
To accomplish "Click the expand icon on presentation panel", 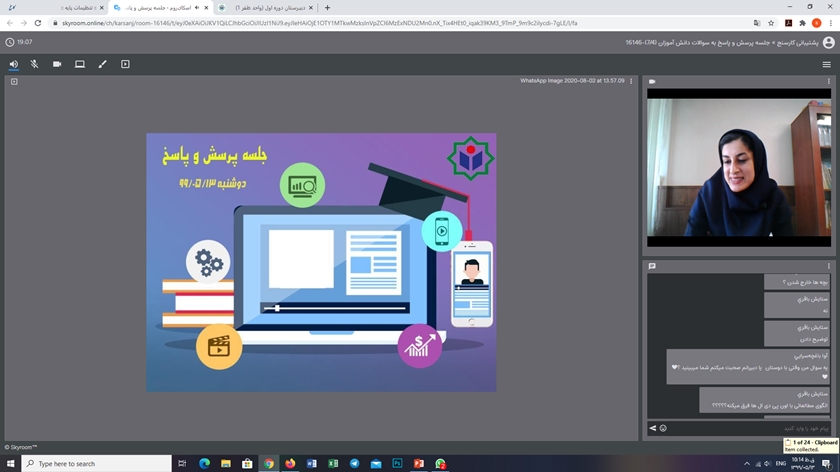I will (x=14, y=81).
